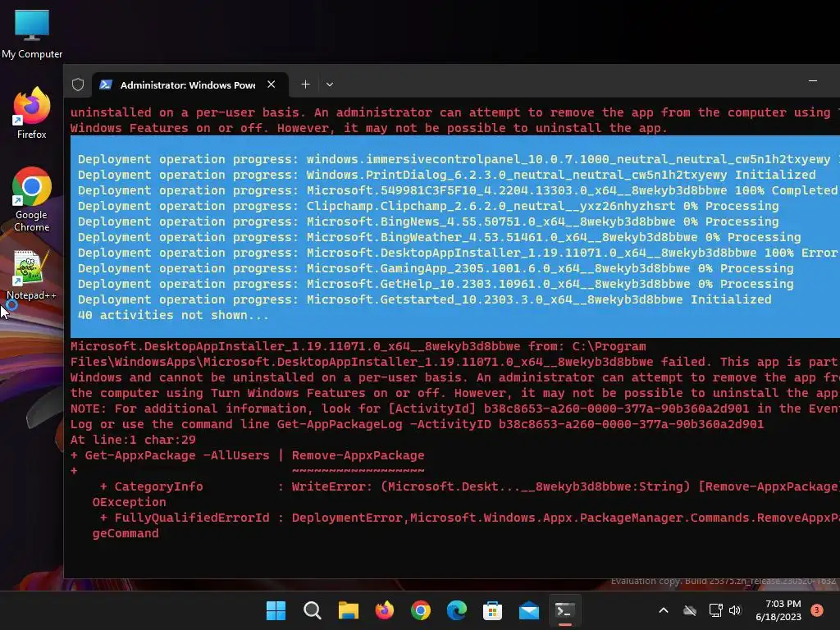Click the Microsoft.549981C3F5F10 100% Completed line
The image size is (840, 630).
coord(458,190)
